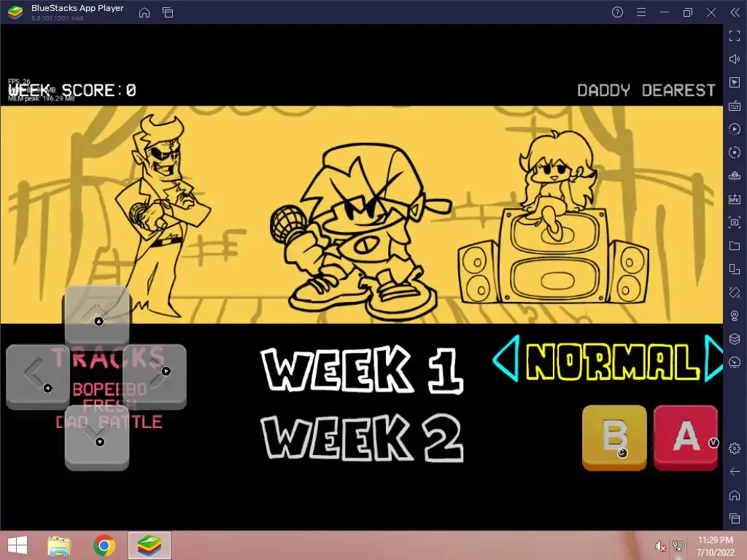747x560 pixels.
Task: Open the media folder icon in sidebar
Action: point(734,246)
